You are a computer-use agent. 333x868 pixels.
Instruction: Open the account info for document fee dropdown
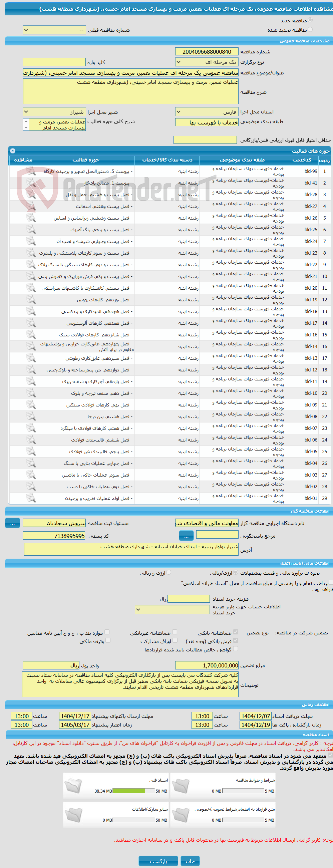[172, 610]
